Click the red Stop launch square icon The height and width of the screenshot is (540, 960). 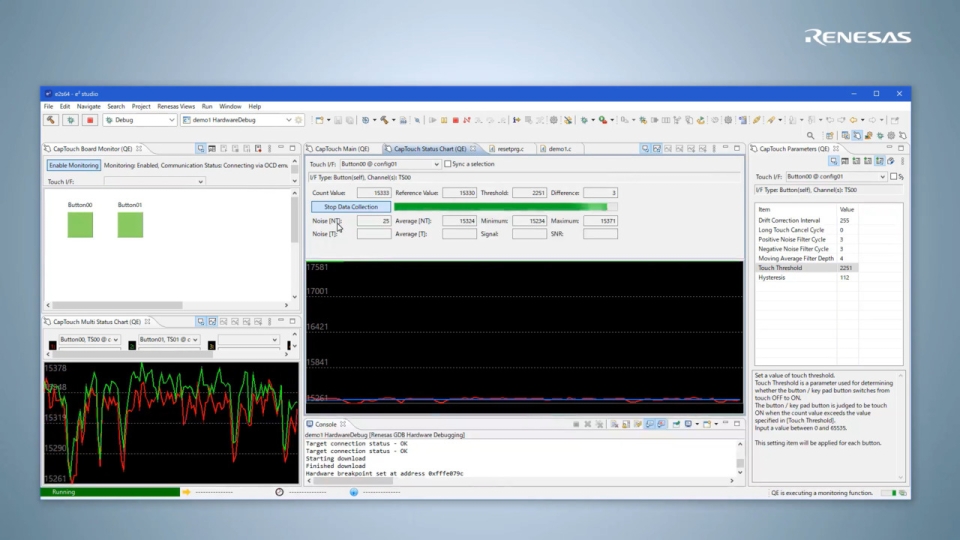tap(90, 120)
